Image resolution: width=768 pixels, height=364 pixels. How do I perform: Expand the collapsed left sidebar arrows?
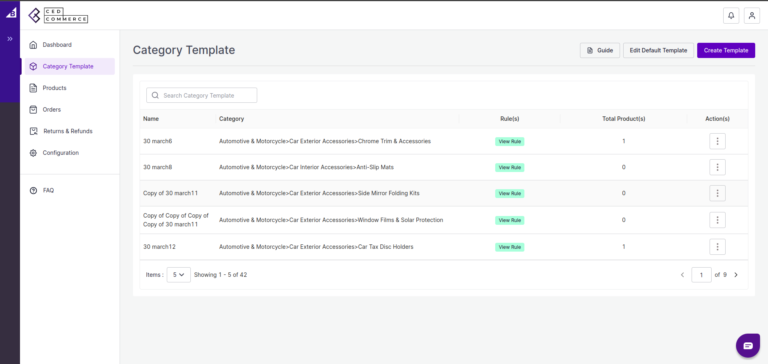click(x=10, y=39)
